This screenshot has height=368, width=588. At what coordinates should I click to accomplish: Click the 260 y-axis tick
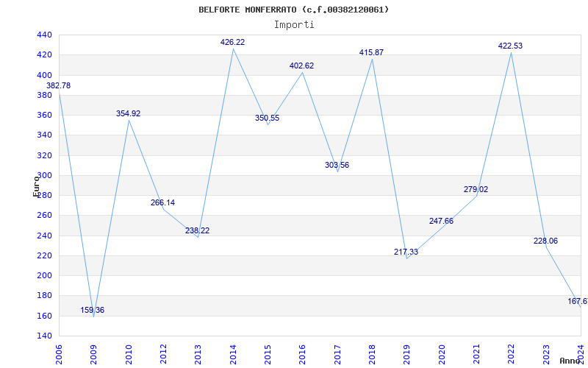44,216
